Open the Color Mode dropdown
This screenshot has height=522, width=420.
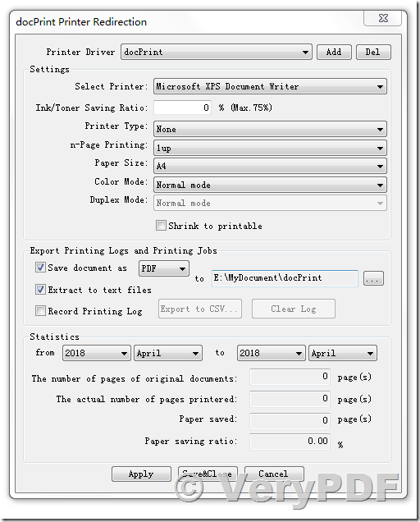[270, 185]
